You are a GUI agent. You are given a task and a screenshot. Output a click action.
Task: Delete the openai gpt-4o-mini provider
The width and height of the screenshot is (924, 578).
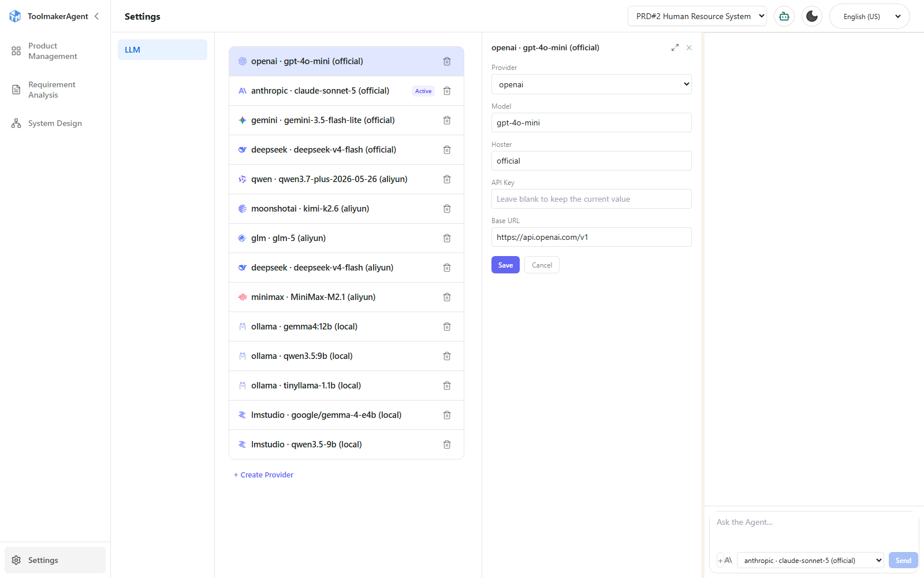click(447, 61)
